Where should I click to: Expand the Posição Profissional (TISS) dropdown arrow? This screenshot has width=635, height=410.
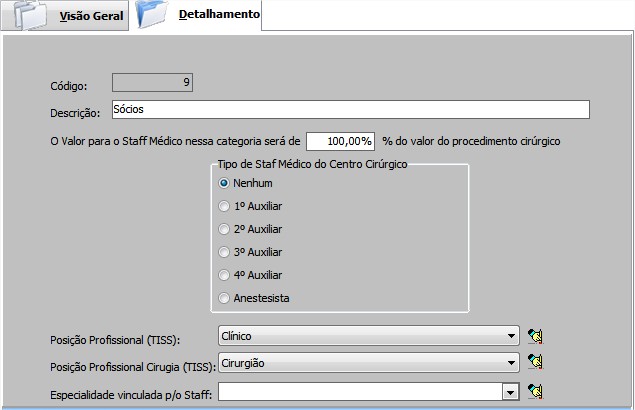click(511, 336)
